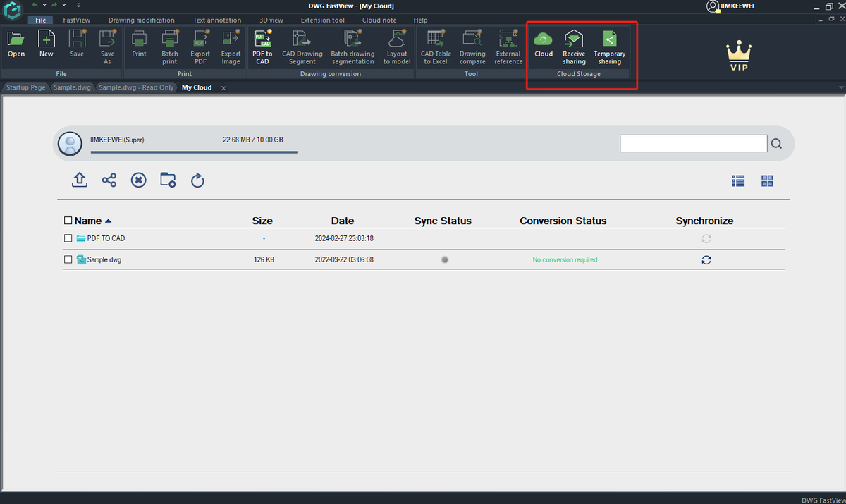Open the 3D view tab
Image resolution: width=846 pixels, height=504 pixels.
click(x=271, y=20)
